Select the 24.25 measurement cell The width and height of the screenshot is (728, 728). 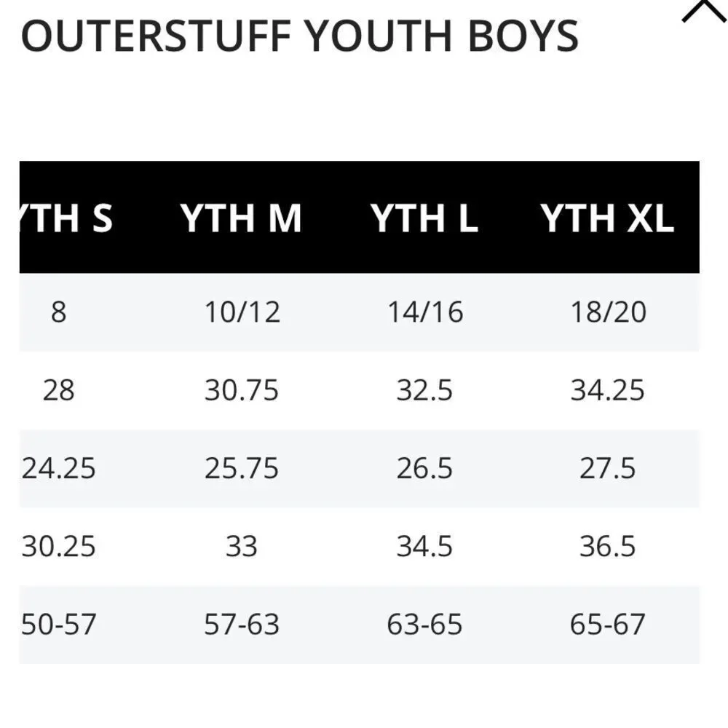click(58, 468)
